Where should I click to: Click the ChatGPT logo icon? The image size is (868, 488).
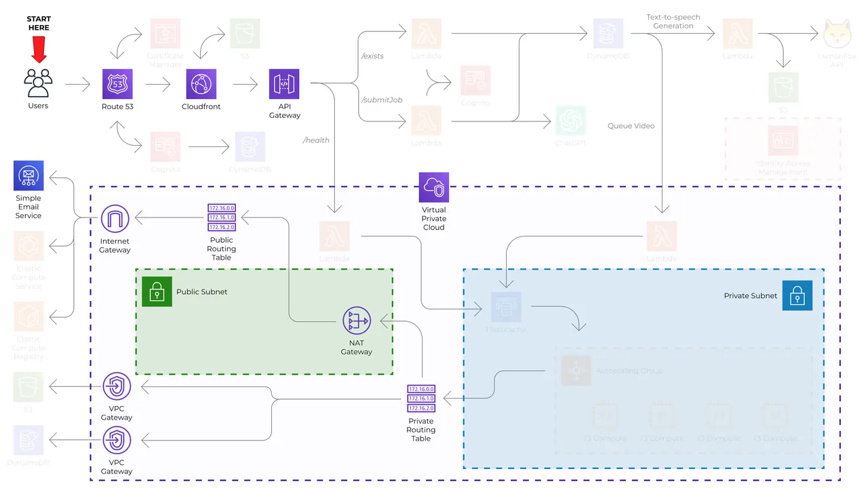pyautogui.click(x=570, y=121)
